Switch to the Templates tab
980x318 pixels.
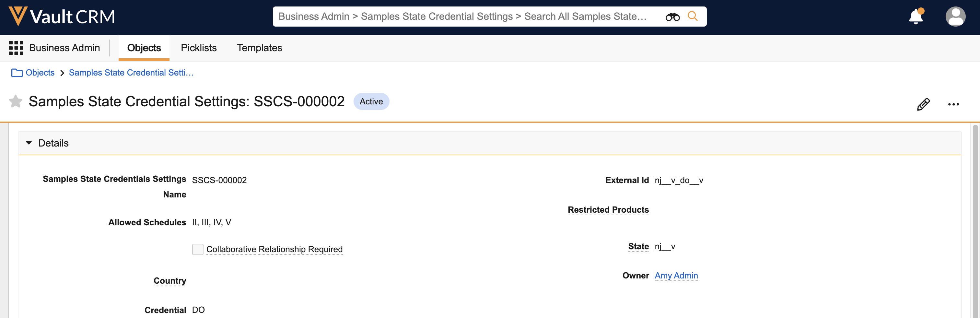[260, 48]
